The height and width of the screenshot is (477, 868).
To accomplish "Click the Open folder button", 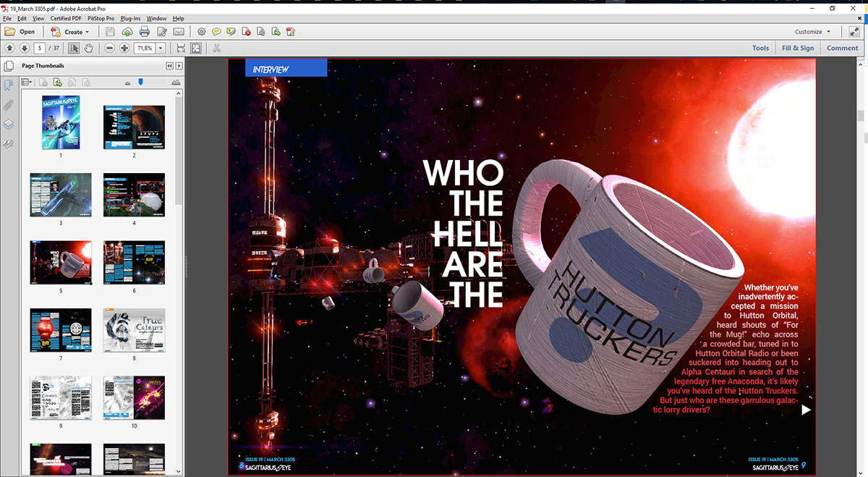I will coord(20,32).
